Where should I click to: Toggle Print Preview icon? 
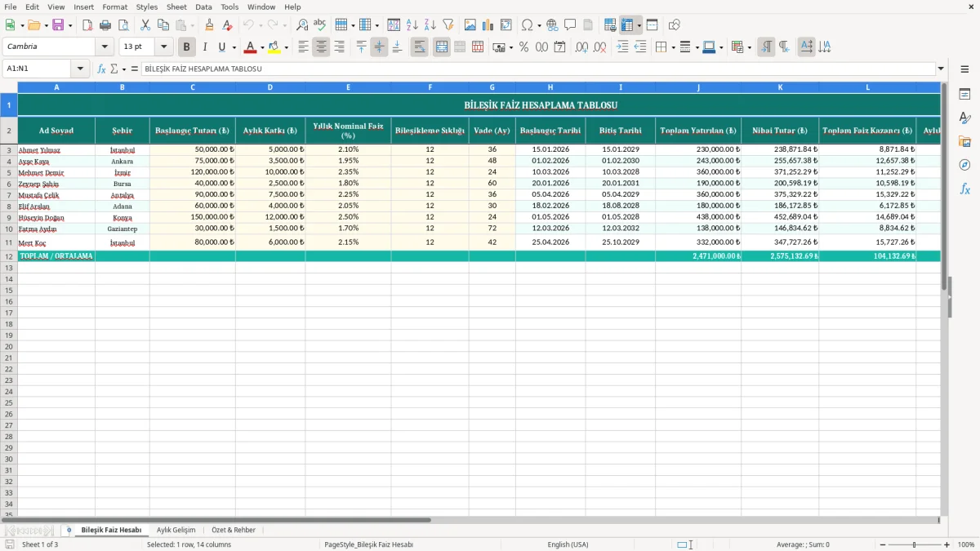coord(122,25)
